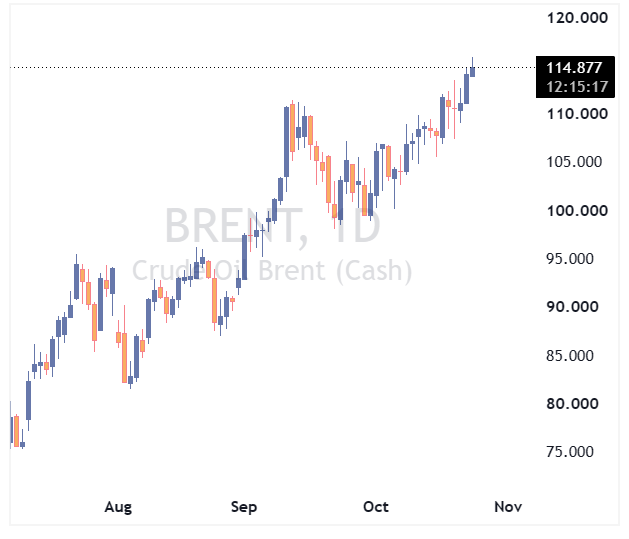Click the Aug label on time axis

pyautogui.click(x=118, y=507)
